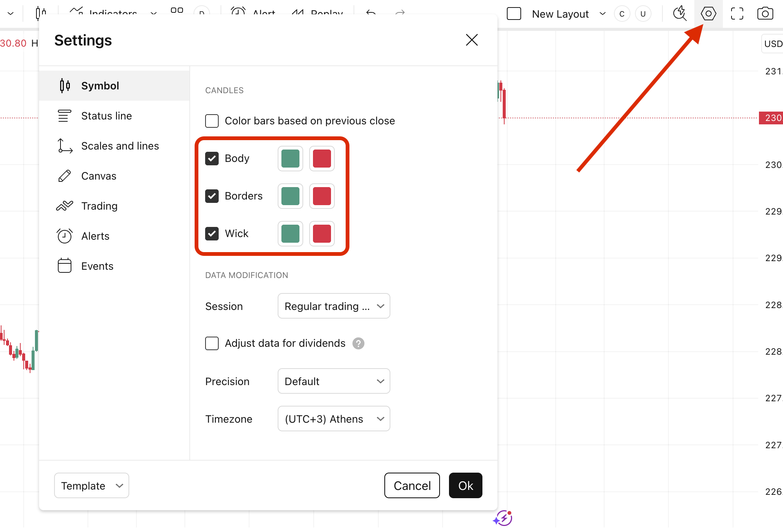Screen dimensions: 783x532
Task: Toggle Adjust data for dividends checkbox
Action: click(x=212, y=343)
